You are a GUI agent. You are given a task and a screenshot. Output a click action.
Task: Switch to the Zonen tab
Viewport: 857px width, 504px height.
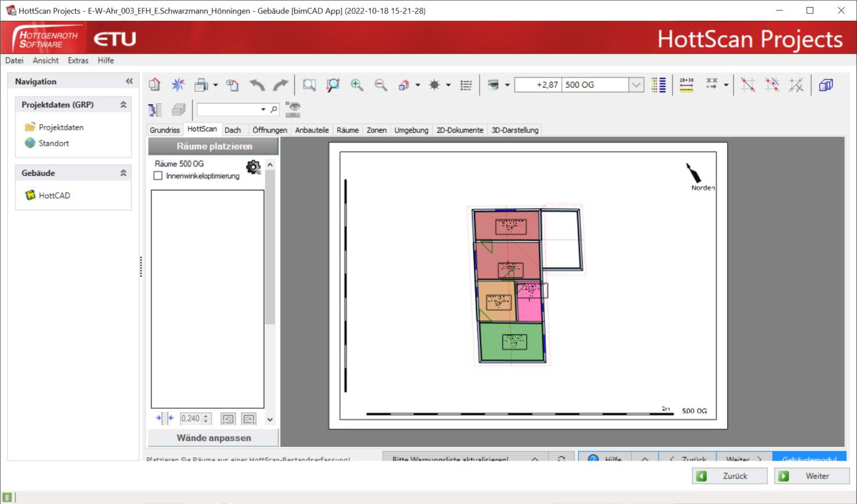pyautogui.click(x=377, y=130)
